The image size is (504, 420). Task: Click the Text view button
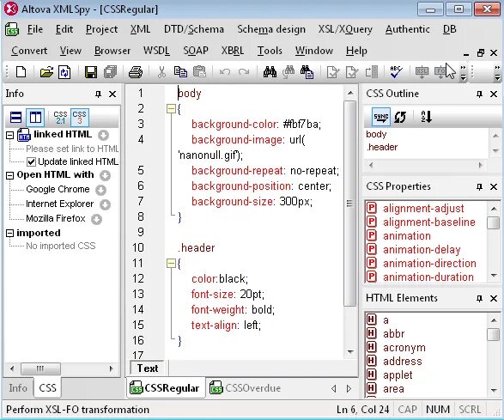(x=148, y=368)
